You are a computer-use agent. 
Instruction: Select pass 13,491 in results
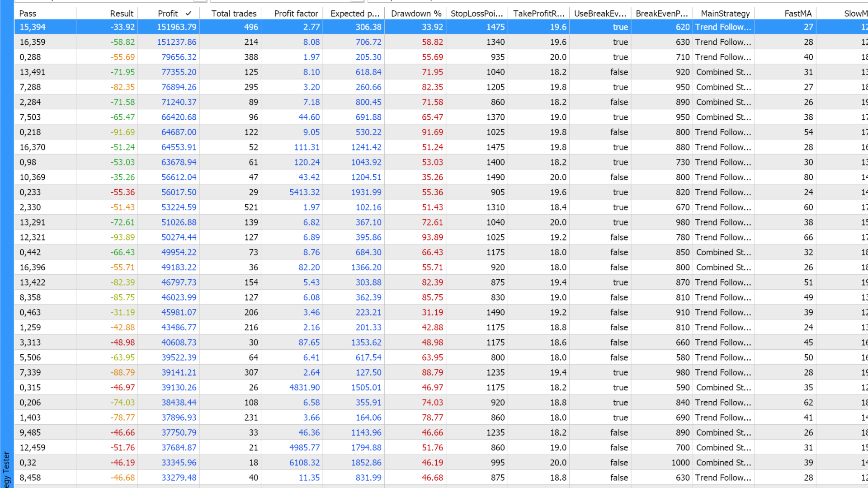[x=33, y=72]
